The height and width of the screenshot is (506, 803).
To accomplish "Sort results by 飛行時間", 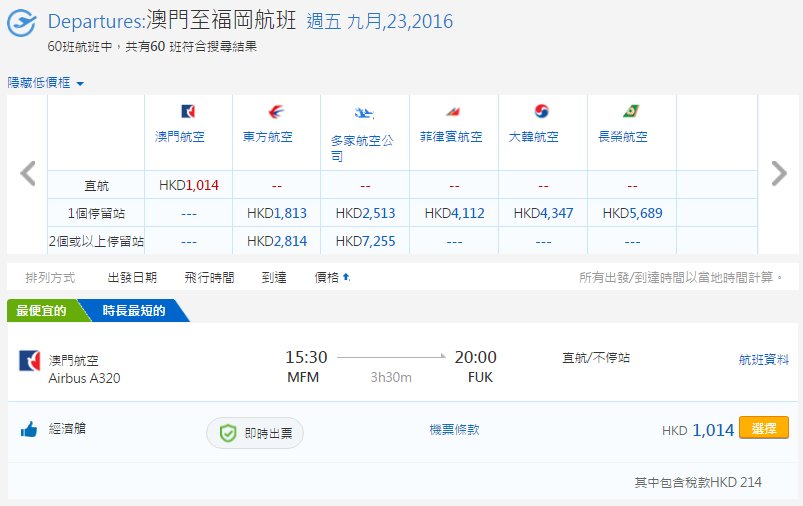I will (x=209, y=278).
